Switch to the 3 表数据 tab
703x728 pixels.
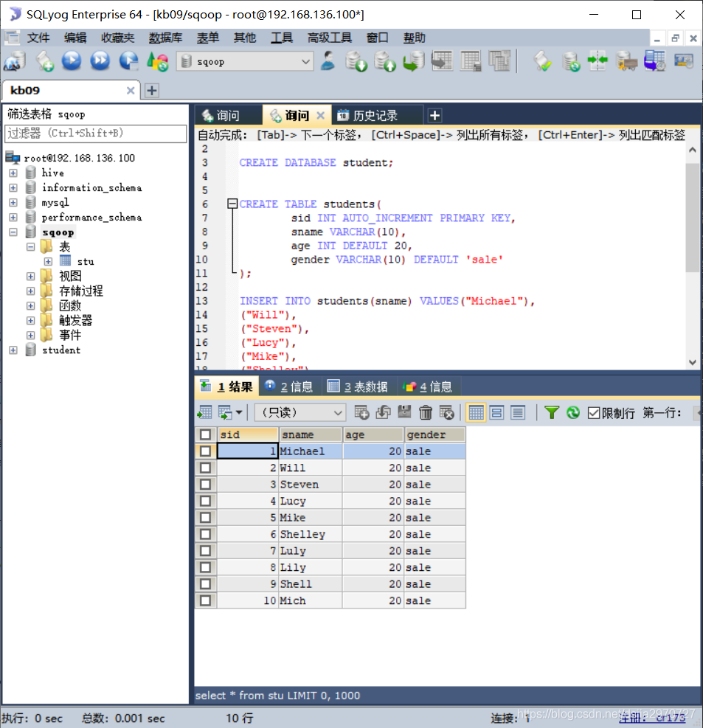tap(358, 386)
